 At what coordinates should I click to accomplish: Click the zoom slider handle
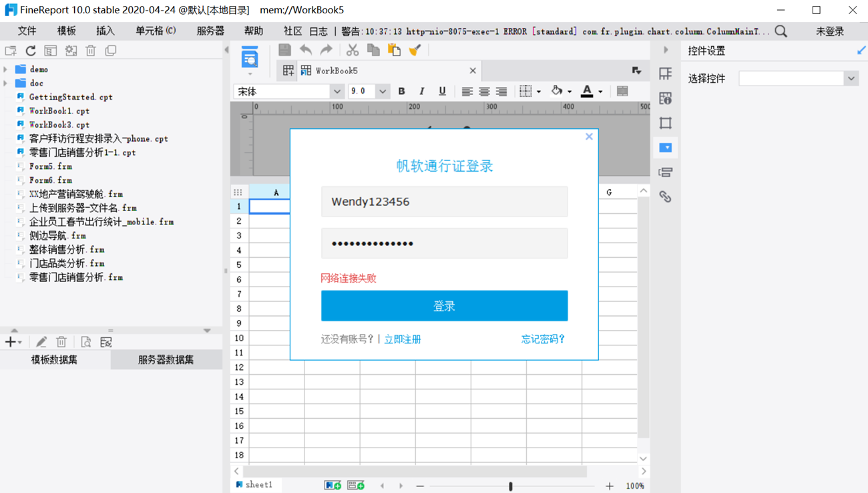click(x=511, y=486)
